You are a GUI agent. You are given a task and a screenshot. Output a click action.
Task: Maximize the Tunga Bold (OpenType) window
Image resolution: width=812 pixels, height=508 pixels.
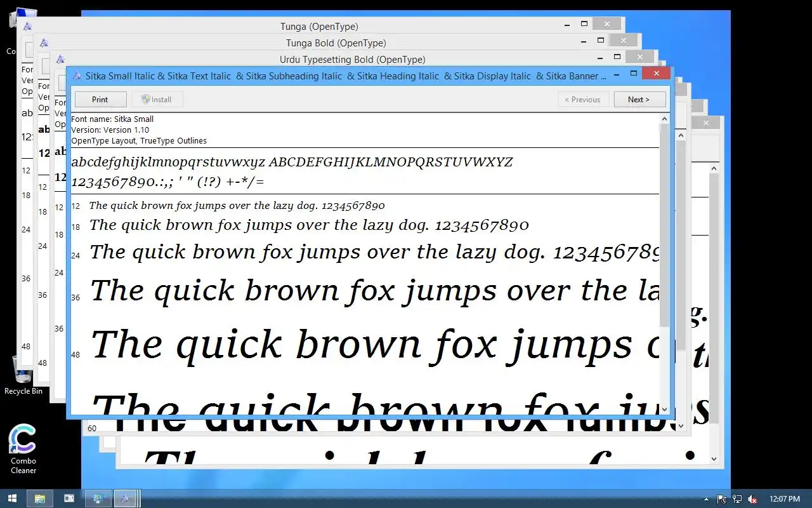(x=601, y=41)
